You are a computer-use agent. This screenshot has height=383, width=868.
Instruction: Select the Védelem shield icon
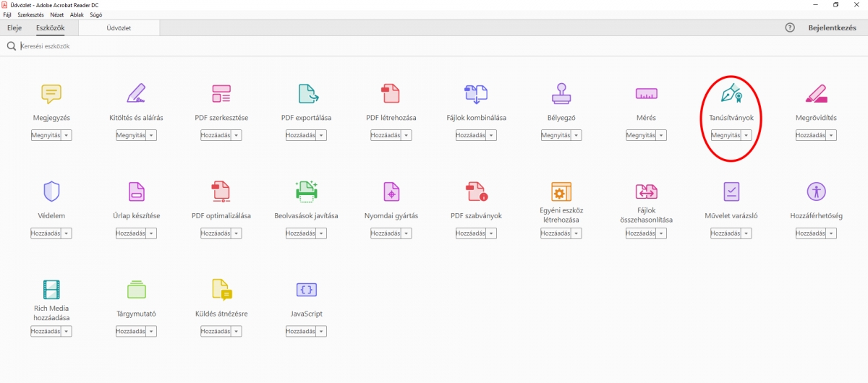[x=51, y=191]
